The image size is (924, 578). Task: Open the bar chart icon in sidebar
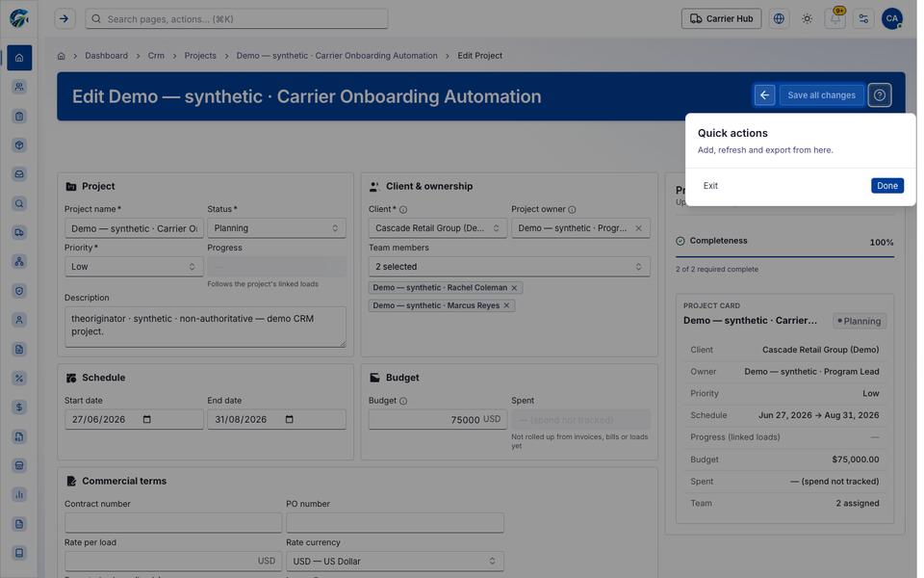(19, 495)
